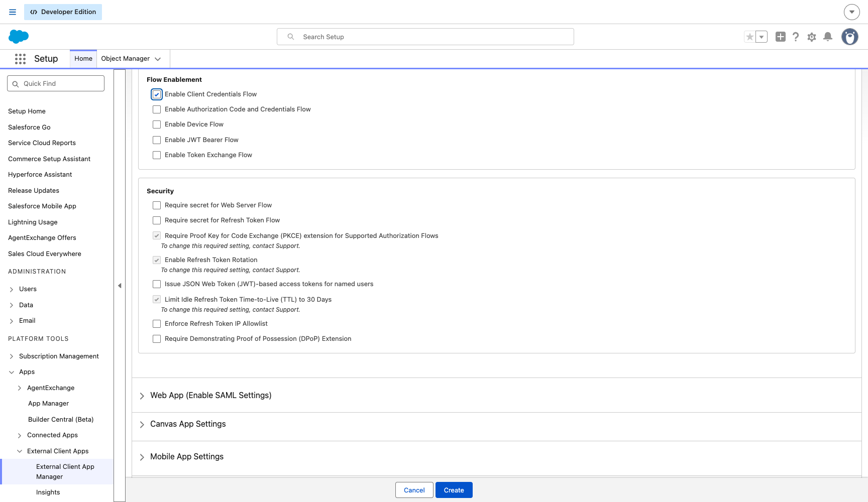Image resolution: width=868 pixels, height=502 pixels.
Task: Switch to the Home tab
Action: [x=83, y=59]
